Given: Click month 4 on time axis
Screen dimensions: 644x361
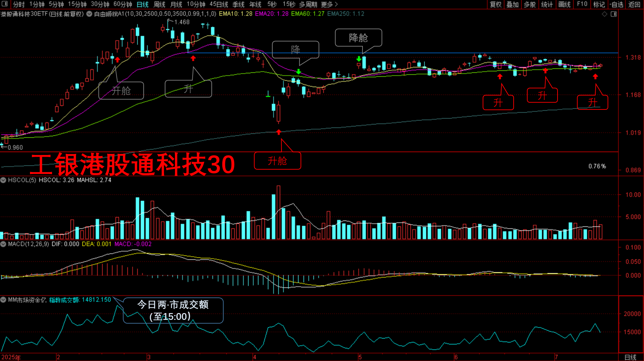Looking at the screenshot, I should click(x=255, y=357).
